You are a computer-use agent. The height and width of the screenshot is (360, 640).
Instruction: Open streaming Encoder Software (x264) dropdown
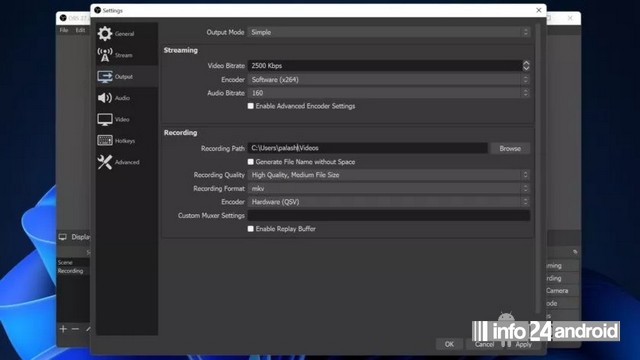click(389, 80)
